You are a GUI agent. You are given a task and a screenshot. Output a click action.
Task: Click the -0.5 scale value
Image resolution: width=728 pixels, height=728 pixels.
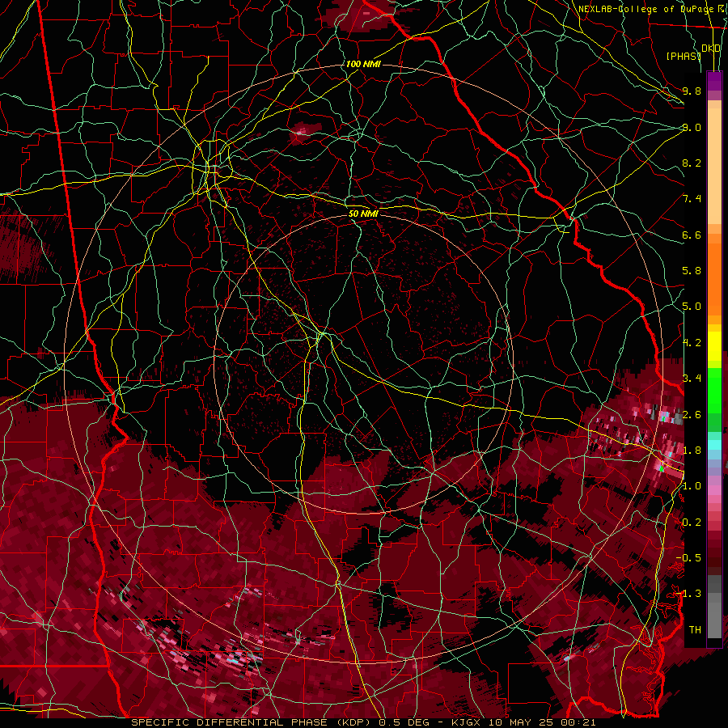[688, 558]
